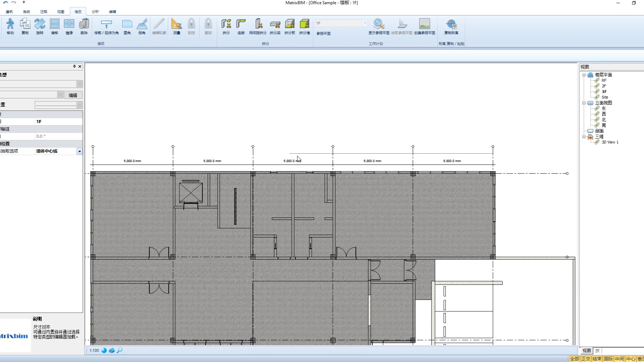Click the 1:100 view scale
644x362 pixels.
pyautogui.click(x=94, y=350)
